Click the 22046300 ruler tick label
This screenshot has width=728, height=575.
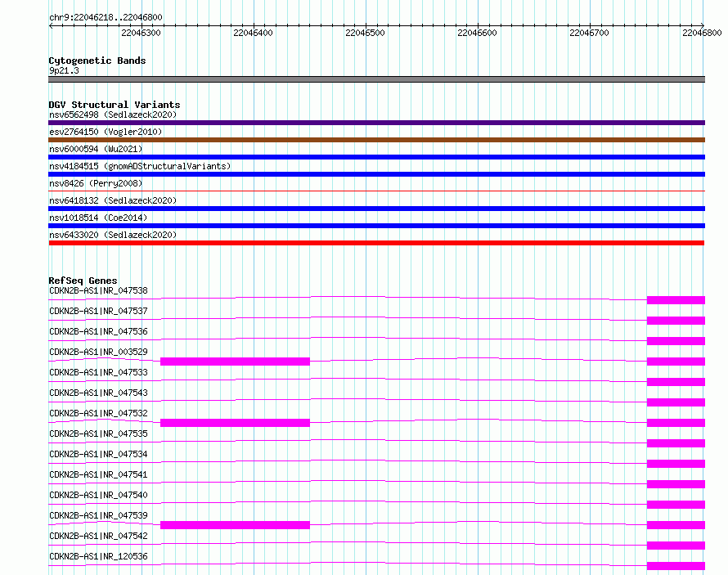click(x=141, y=33)
